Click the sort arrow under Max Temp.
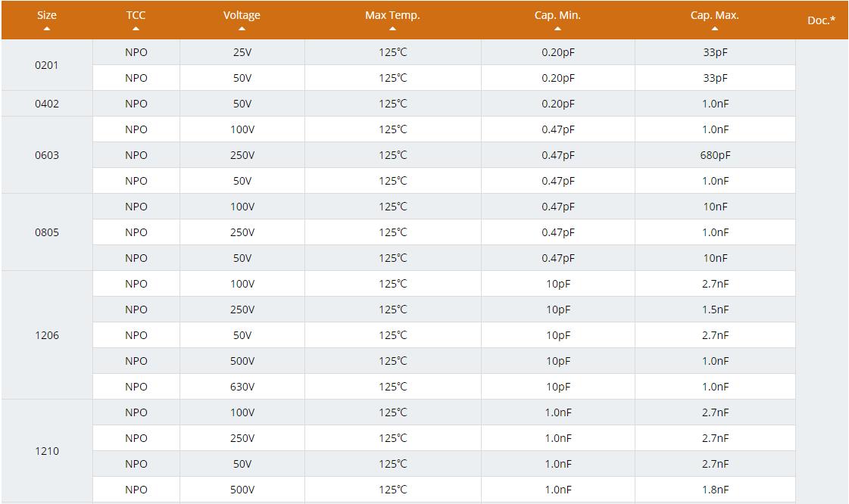 point(392,30)
